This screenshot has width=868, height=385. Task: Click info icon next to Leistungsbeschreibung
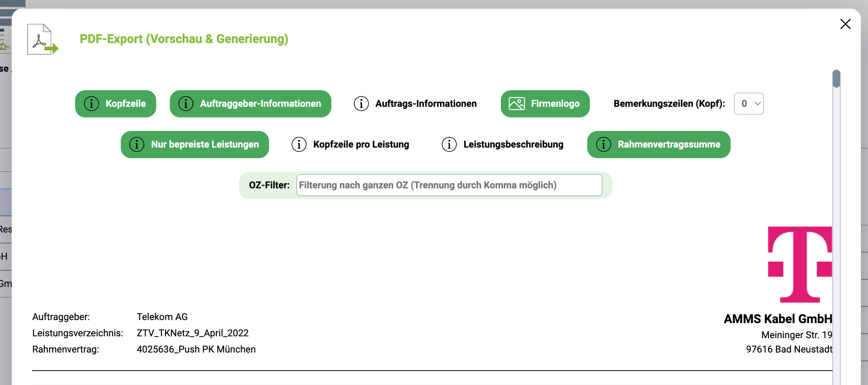[449, 145]
